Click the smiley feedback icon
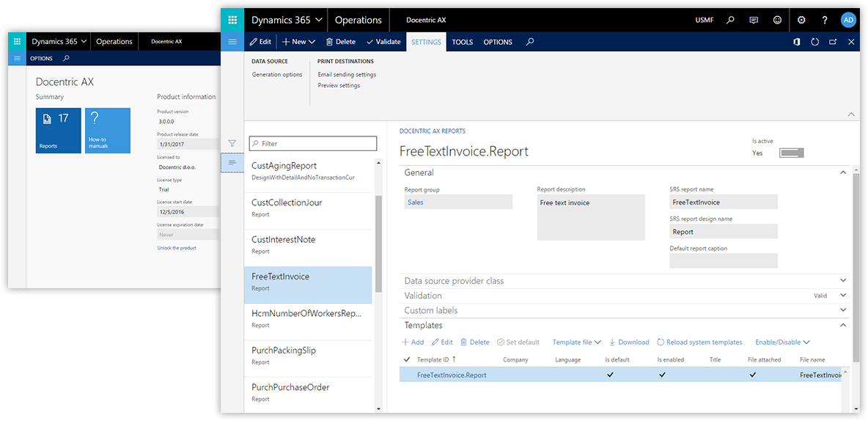Image resolution: width=868 pixels, height=421 pixels. point(777,20)
